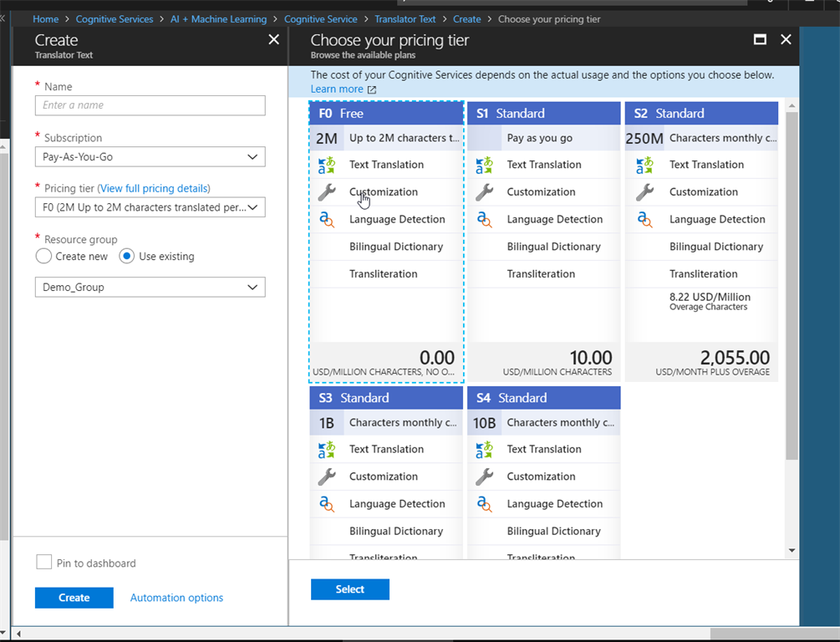Select the F0 Free pricing tier header

(386, 114)
